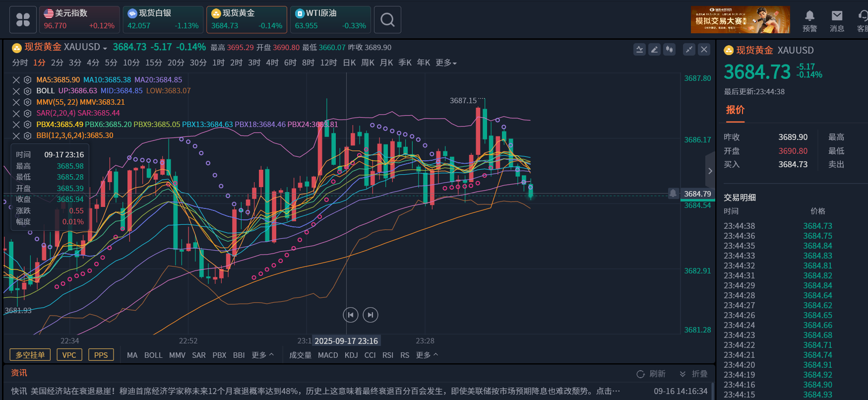868x400 pixels.
Task: Collapse the right panel with the arrow handle
Action: pyautogui.click(x=710, y=171)
